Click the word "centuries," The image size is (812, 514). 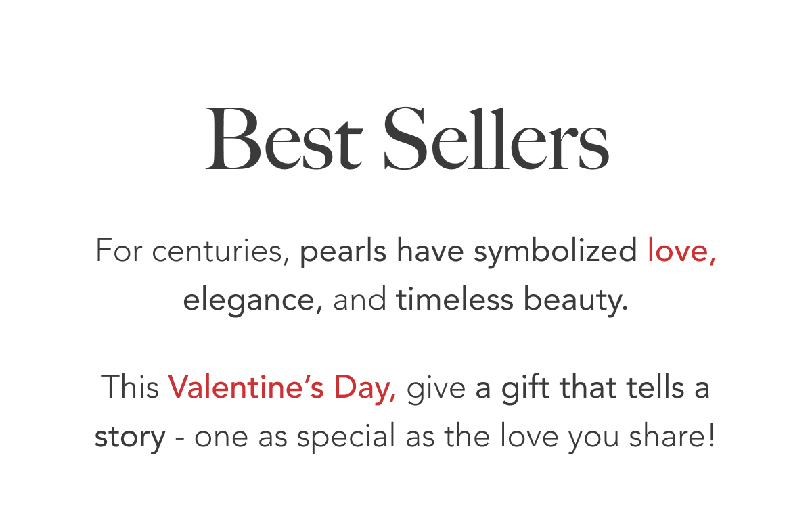(x=221, y=252)
